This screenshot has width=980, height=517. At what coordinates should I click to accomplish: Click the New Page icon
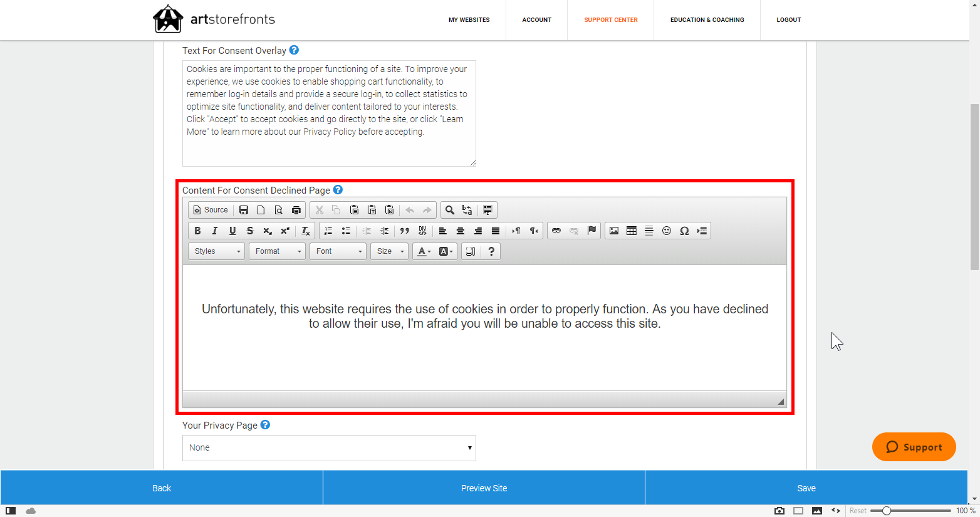261,210
